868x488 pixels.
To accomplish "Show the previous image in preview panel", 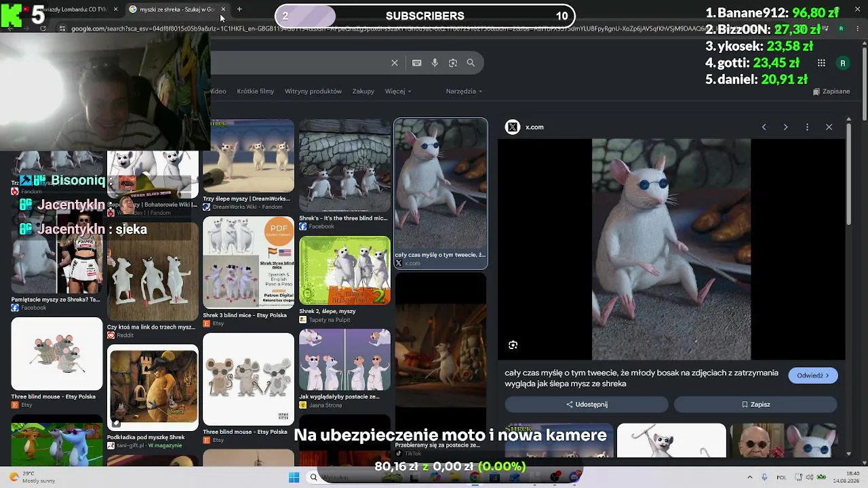I will click(764, 127).
